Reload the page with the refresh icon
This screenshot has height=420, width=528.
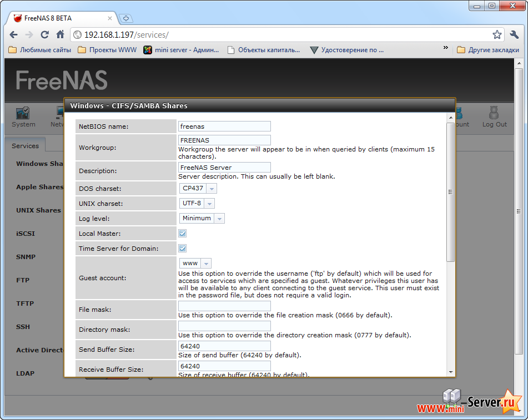point(44,34)
